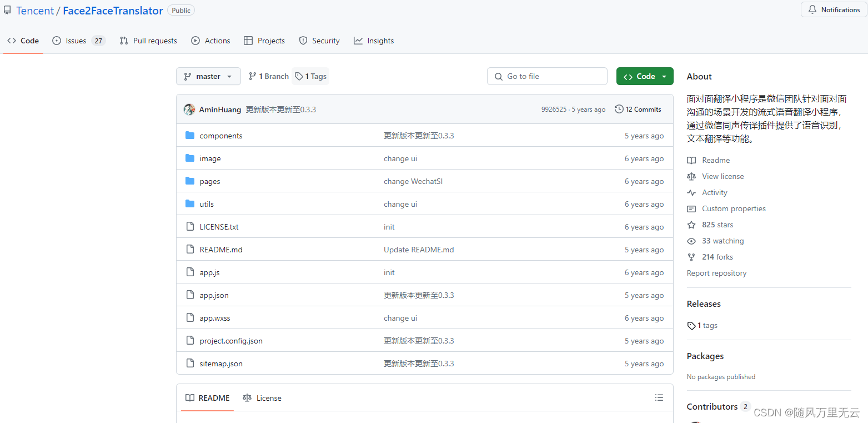868x423 pixels.
Task: Switch to the Code tab
Action: (23, 41)
